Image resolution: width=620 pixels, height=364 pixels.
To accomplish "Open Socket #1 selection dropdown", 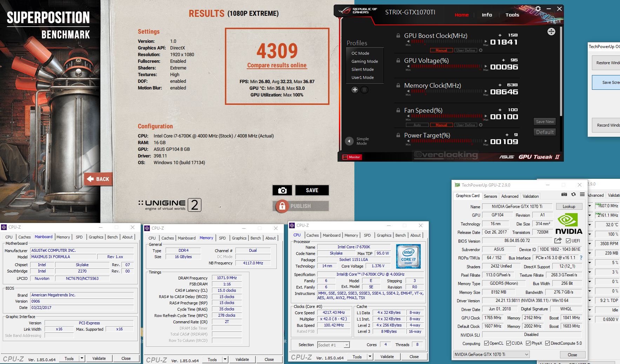I will [x=333, y=345].
